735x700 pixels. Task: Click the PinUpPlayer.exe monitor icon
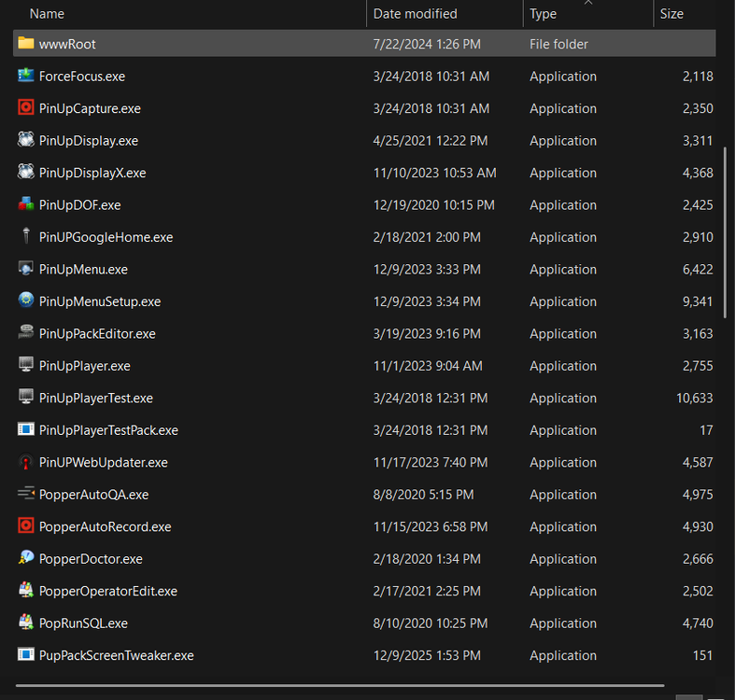coord(26,365)
